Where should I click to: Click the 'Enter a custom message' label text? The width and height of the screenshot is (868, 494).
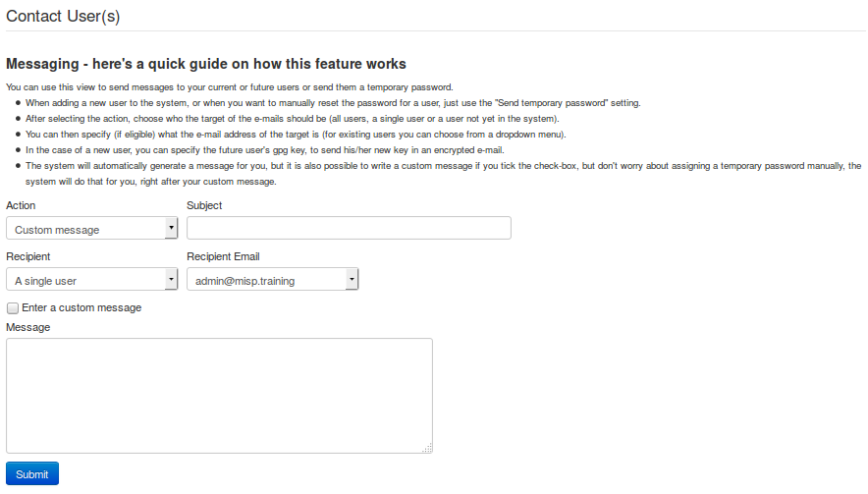click(x=81, y=307)
